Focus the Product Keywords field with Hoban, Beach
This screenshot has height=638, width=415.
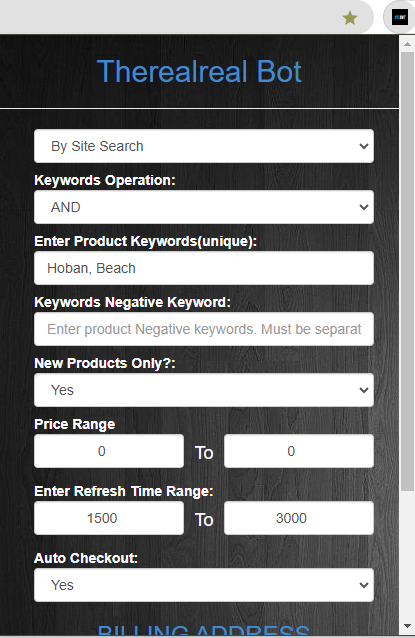[204, 268]
